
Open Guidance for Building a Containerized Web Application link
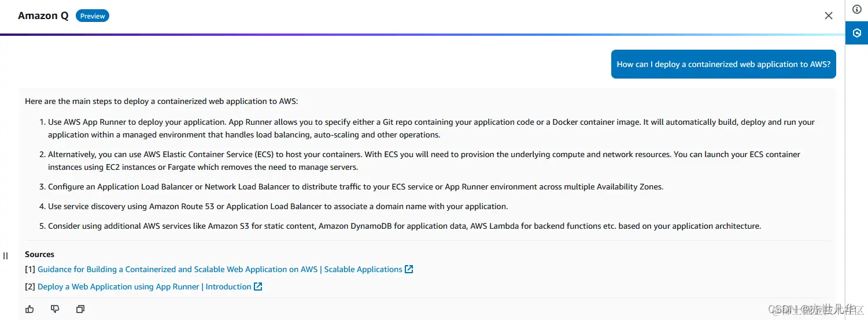[x=220, y=269]
